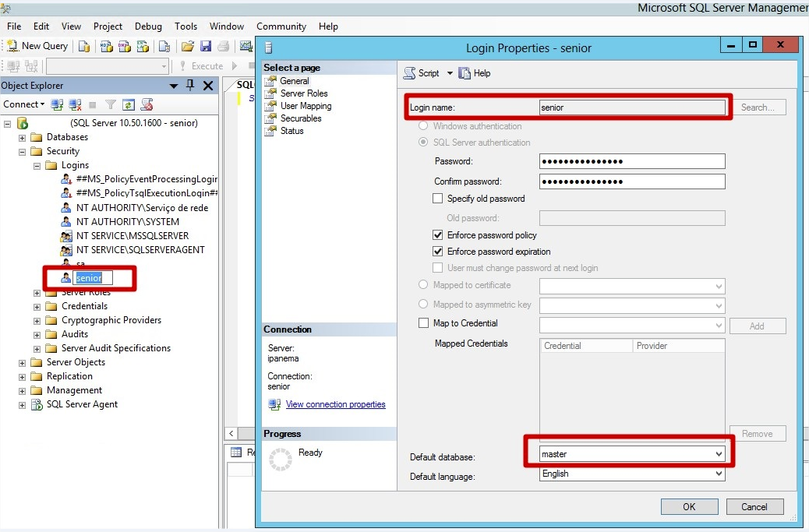Viewport: 809px width, 532px height.
Task: Select the User Mapping page
Action: 306,106
